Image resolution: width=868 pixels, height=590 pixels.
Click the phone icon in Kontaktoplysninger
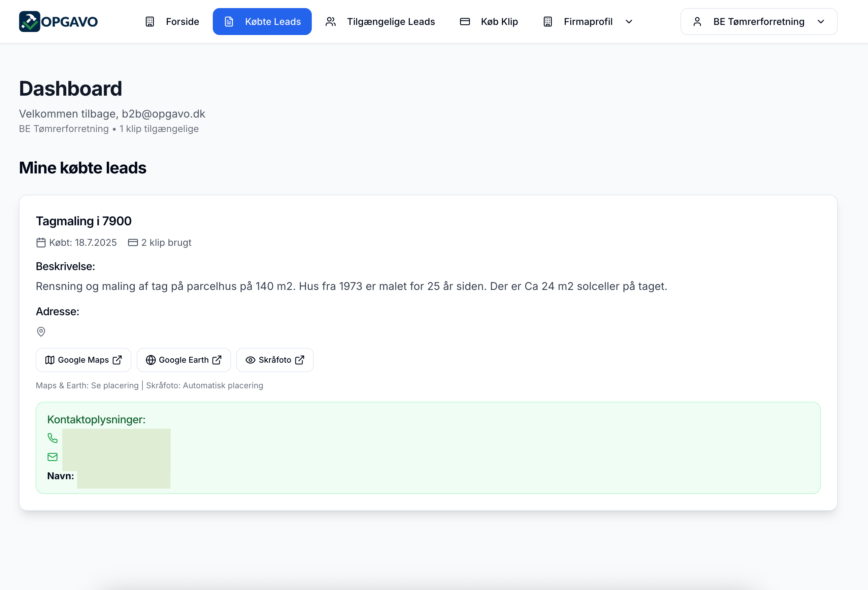click(x=53, y=438)
